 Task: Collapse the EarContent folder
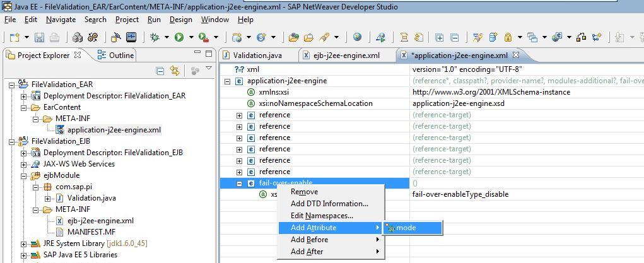[x=24, y=108]
